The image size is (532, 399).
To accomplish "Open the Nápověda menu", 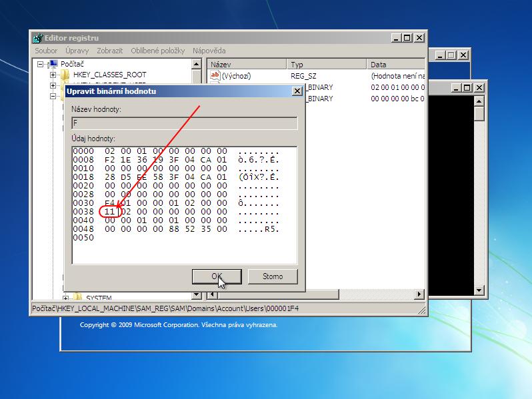I will 209,51.
